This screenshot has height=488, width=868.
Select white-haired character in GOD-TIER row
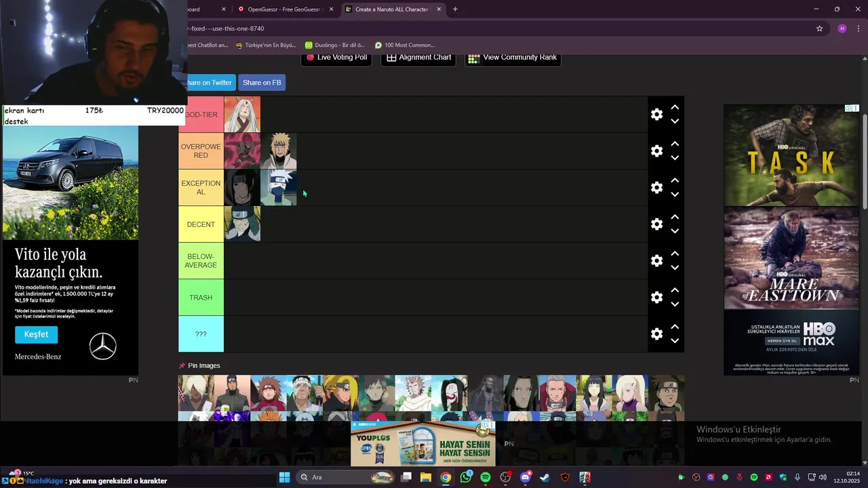[242, 115]
